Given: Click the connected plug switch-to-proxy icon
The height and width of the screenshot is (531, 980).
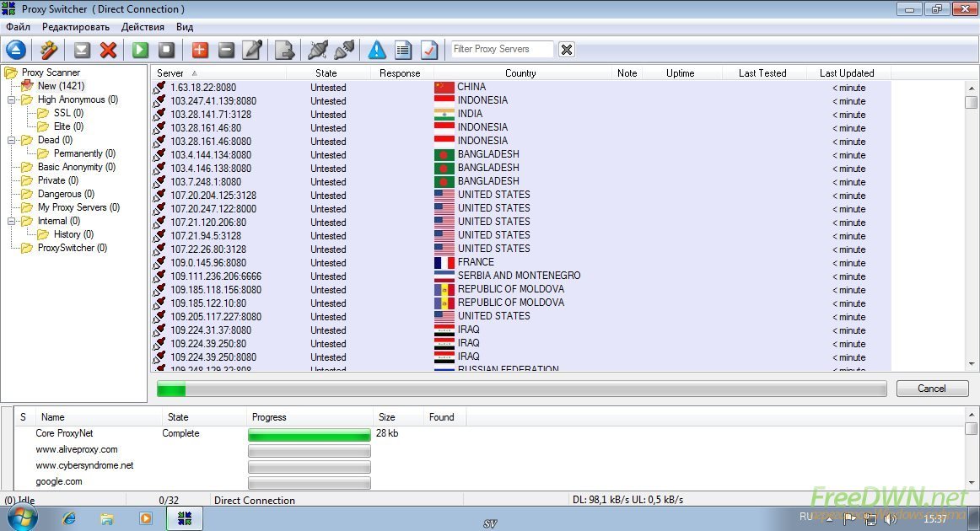Looking at the screenshot, I should [317, 50].
